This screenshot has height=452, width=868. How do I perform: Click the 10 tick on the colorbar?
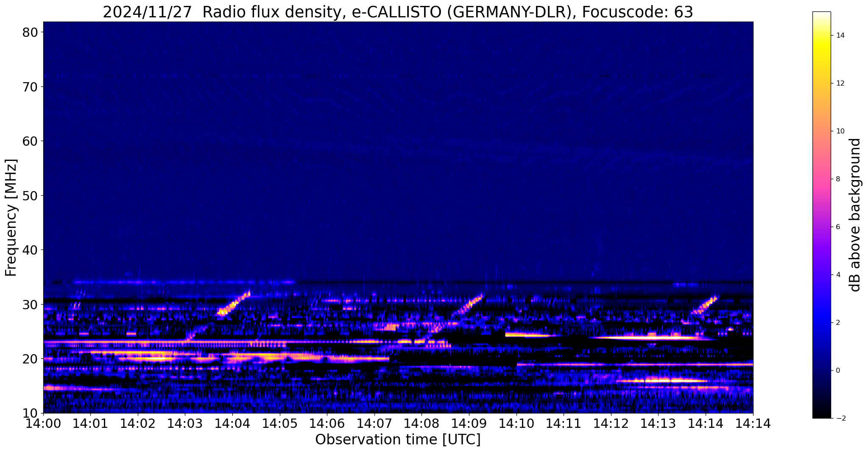pyautogui.click(x=840, y=131)
